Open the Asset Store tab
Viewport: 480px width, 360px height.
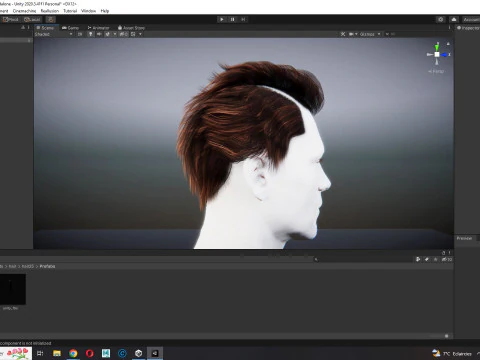131,28
